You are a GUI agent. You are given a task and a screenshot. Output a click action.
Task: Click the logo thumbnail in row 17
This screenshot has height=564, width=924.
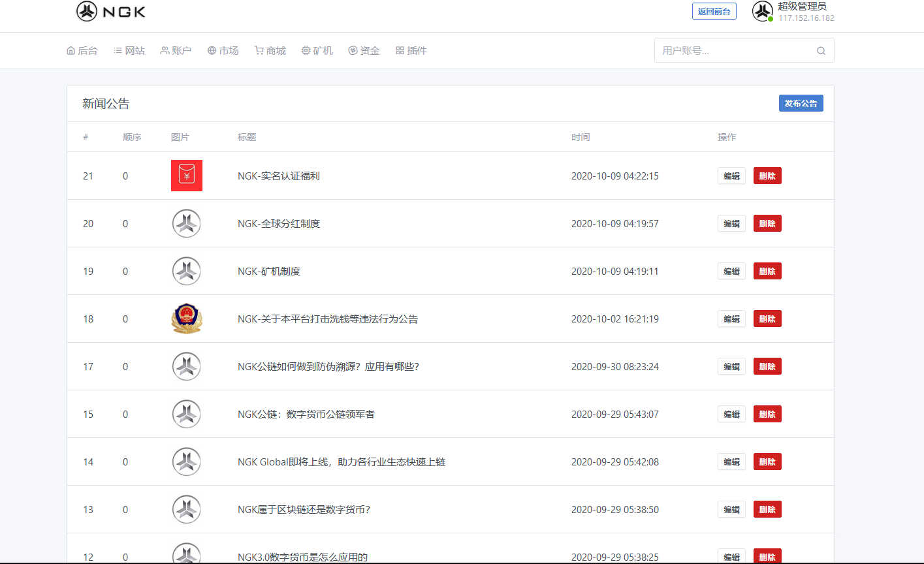click(187, 366)
